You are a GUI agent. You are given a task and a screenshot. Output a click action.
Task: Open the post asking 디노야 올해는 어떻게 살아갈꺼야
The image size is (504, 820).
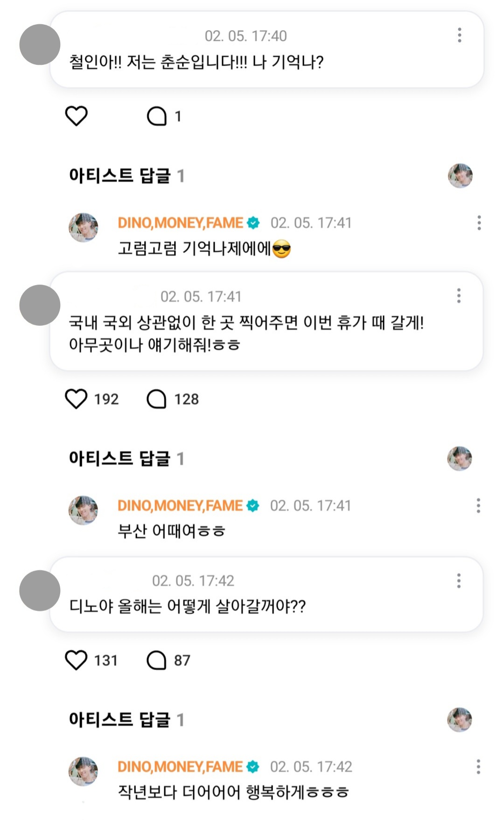pyautogui.click(x=188, y=606)
